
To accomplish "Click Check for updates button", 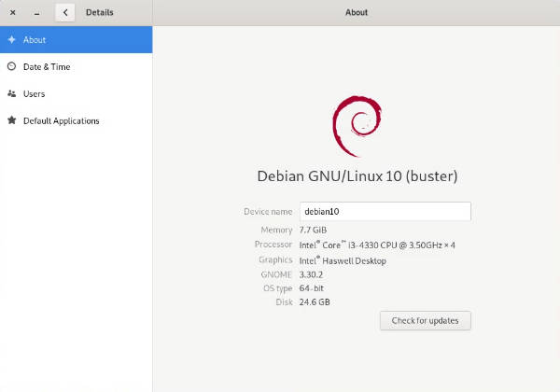I will click(x=425, y=320).
